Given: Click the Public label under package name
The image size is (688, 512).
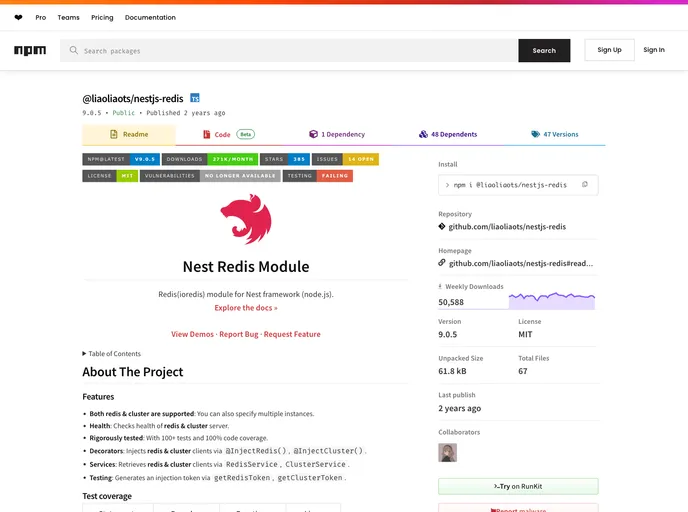Looking at the screenshot, I should point(124,113).
